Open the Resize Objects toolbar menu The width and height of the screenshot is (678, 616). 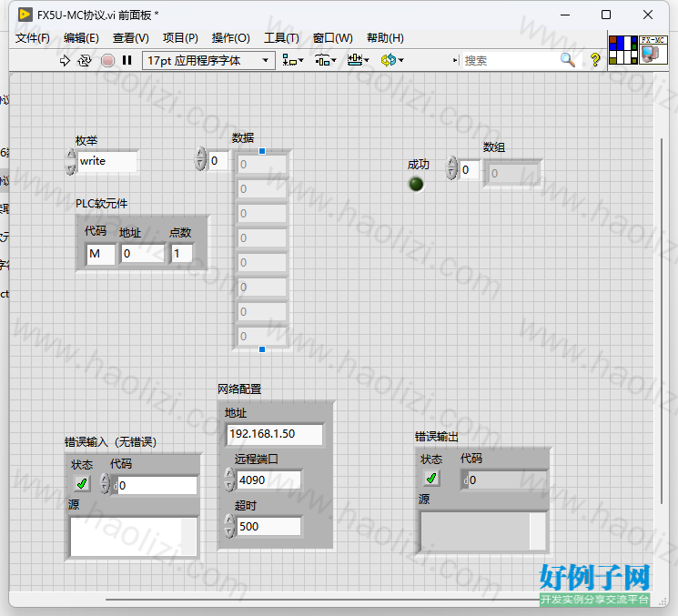[x=358, y=60]
